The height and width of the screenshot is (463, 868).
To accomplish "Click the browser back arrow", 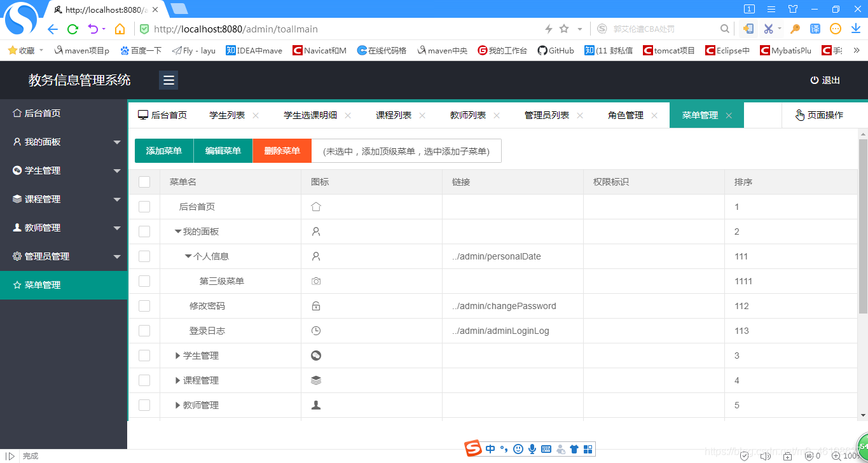I will click(52, 29).
